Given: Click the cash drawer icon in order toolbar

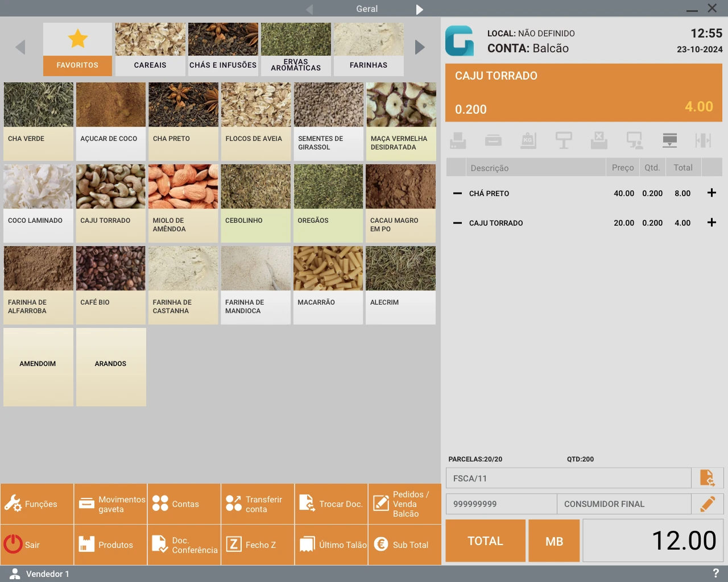Looking at the screenshot, I should click(493, 140).
